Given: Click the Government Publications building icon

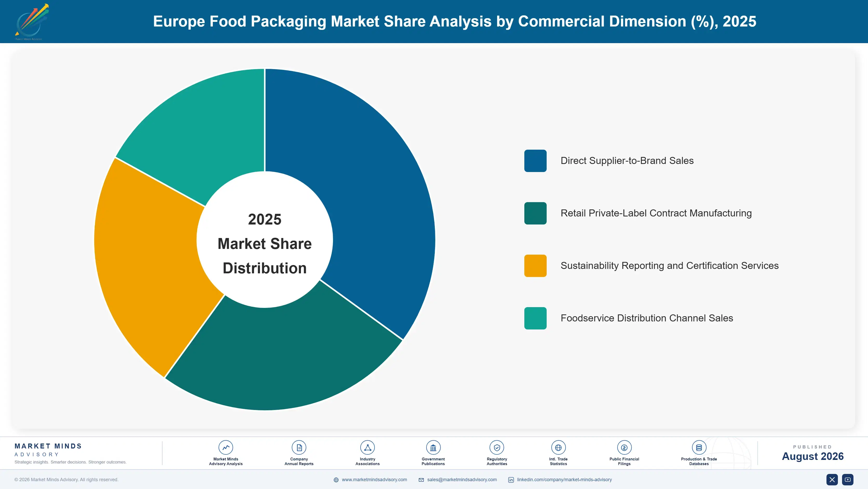Looking at the screenshot, I should (x=433, y=447).
